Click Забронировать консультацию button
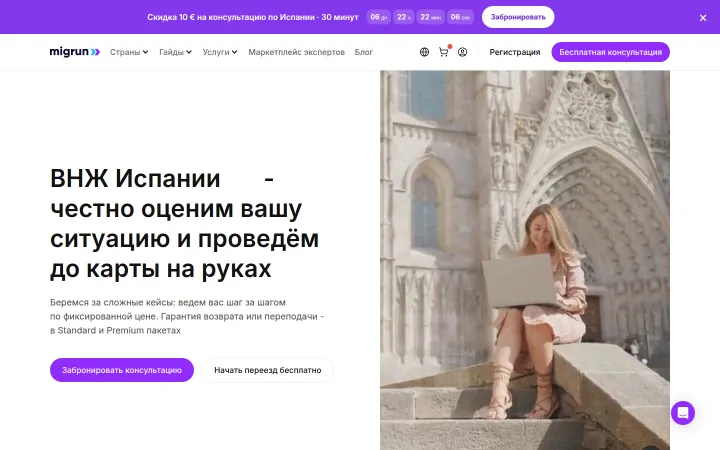 point(122,370)
